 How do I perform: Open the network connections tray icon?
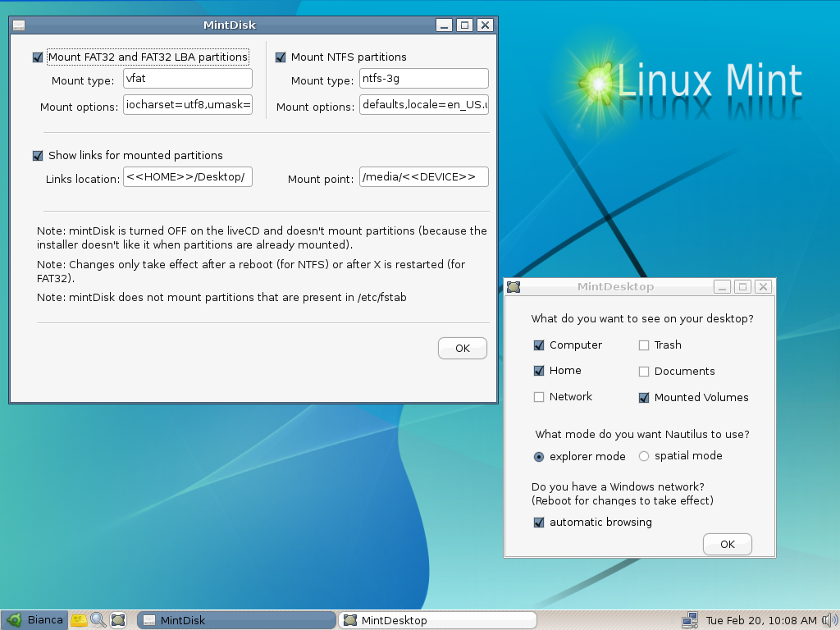pos(689,620)
